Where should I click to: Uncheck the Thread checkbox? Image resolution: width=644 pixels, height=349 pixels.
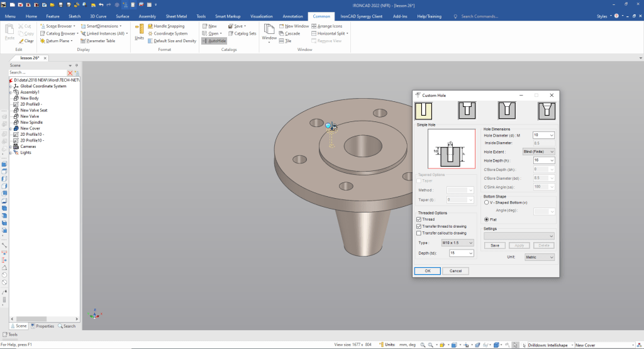pyautogui.click(x=419, y=219)
